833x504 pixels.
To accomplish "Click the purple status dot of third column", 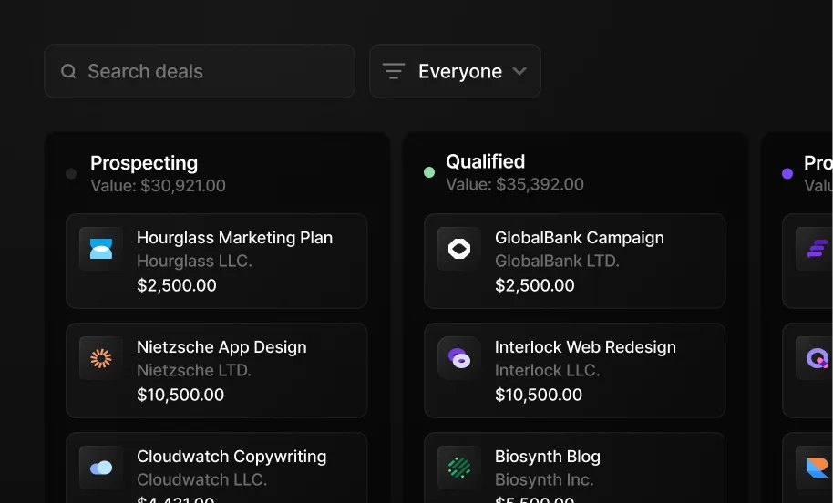I will coord(787,173).
